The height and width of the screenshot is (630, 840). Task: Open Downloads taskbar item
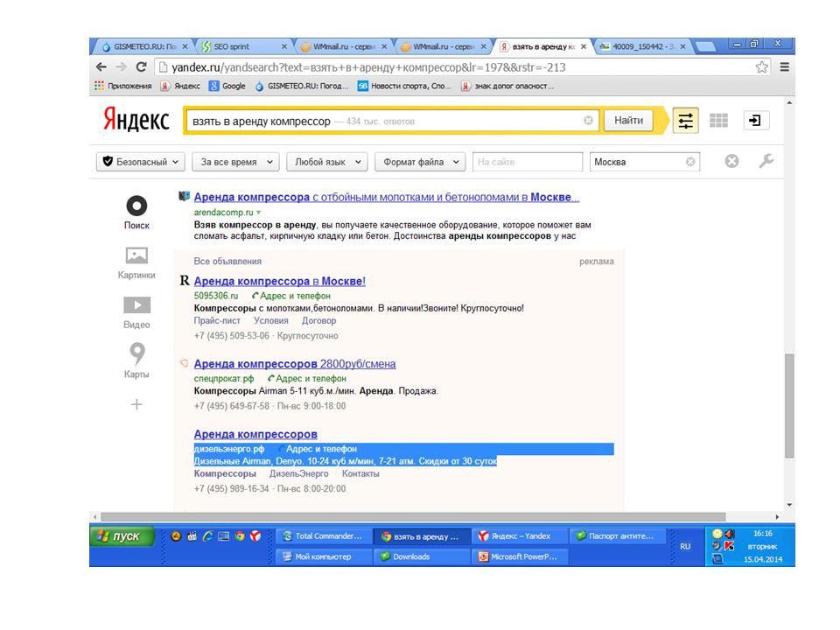[422, 556]
